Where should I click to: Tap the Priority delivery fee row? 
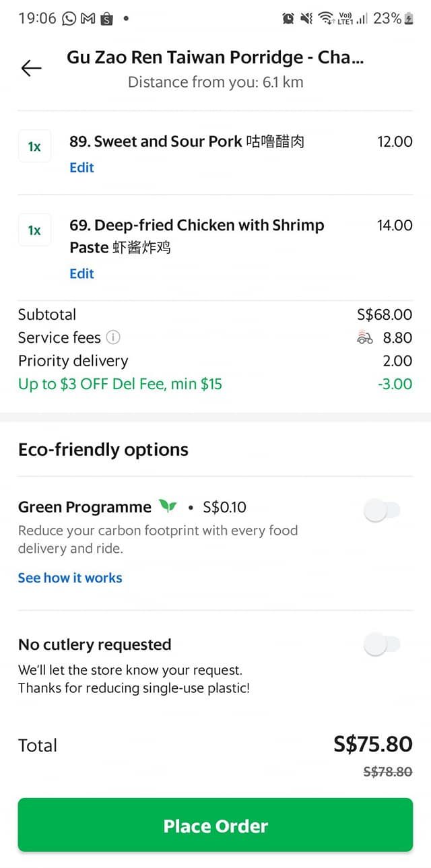point(73,361)
